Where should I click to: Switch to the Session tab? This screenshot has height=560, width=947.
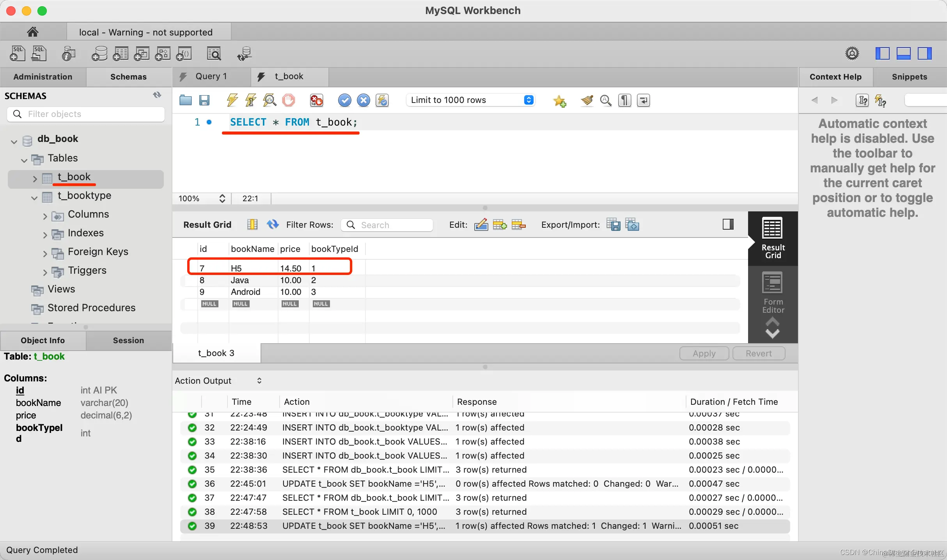(x=128, y=340)
